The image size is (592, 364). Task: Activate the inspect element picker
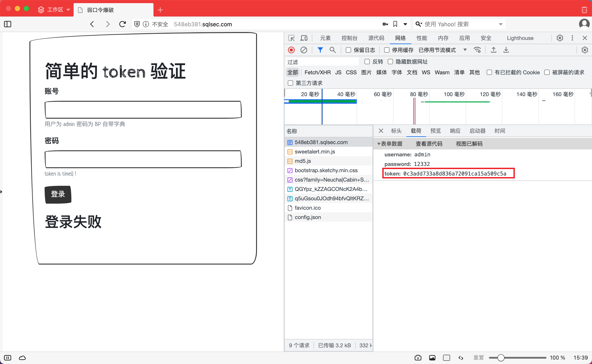click(x=291, y=38)
